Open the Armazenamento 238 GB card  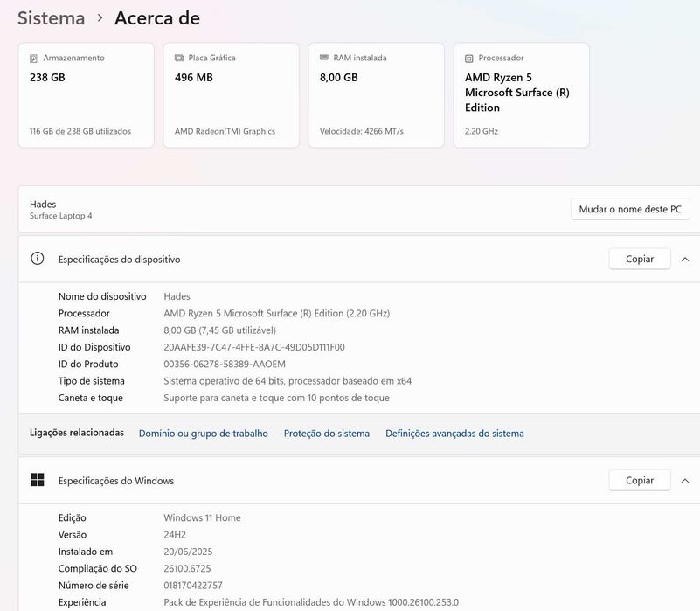point(86,95)
